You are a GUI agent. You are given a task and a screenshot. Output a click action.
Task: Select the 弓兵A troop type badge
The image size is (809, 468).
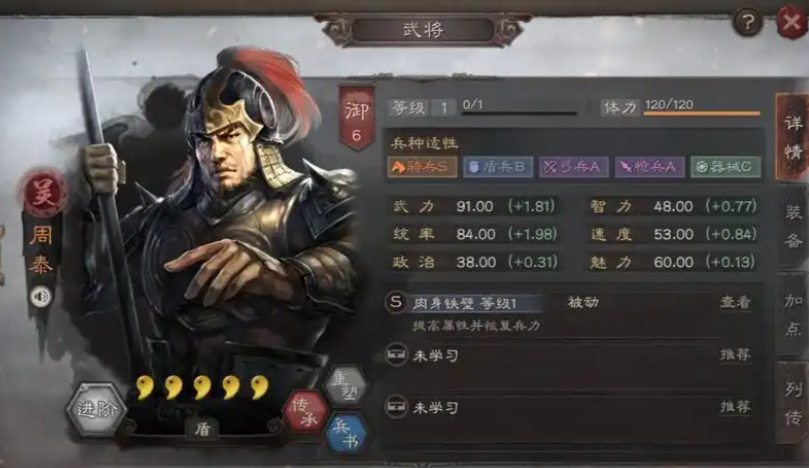tap(574, 167)
